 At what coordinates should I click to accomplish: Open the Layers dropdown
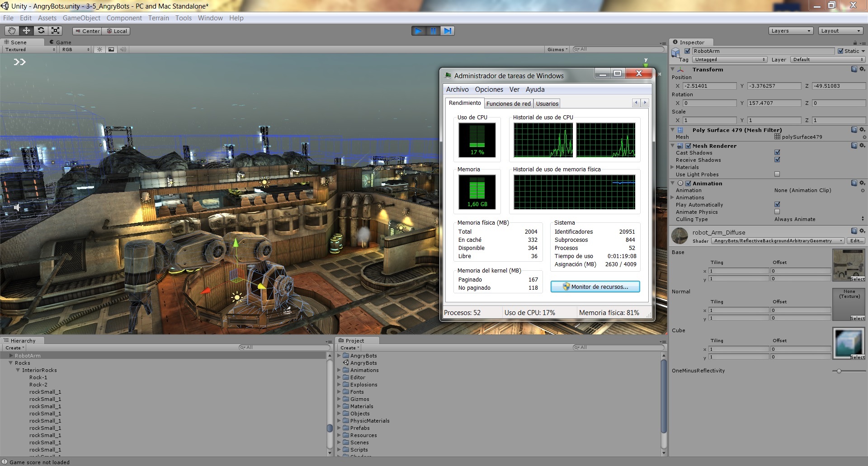(791, 31)
